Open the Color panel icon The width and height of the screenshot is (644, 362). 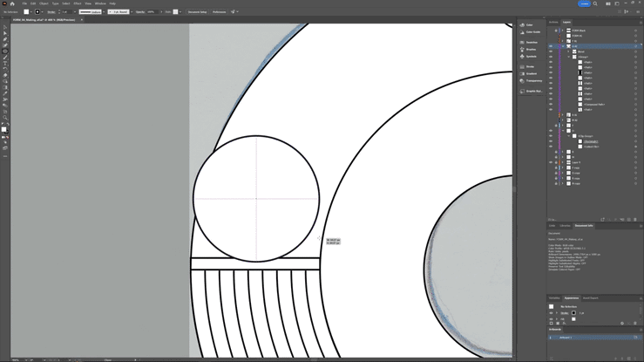522,25
